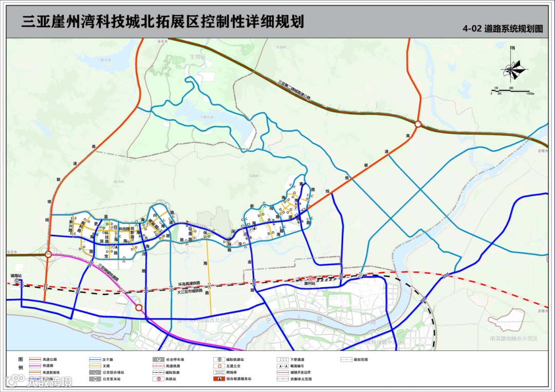Click the 城际铁路站 legend icon
This screenshot has height=392, width=555.
[219, 359]
